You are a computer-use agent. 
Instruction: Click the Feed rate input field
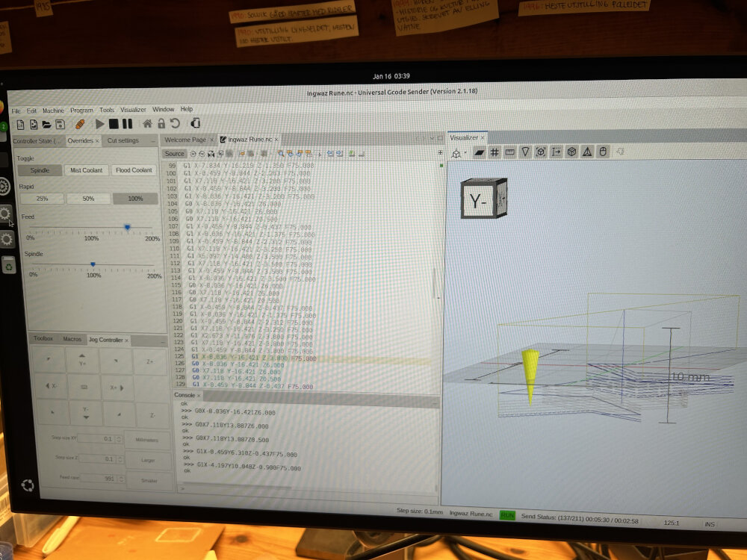(x=99, y=478)
